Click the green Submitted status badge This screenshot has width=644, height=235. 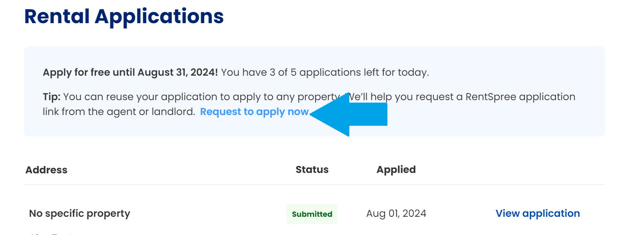pyautogui.click(x=312, y=214)
